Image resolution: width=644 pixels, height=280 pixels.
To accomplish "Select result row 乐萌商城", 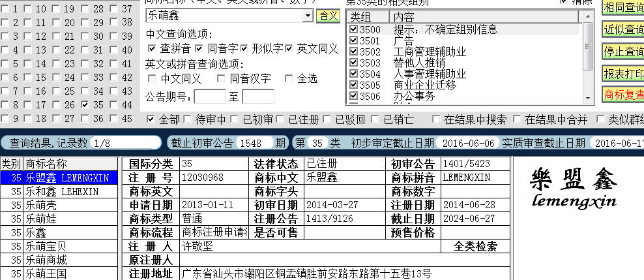I will coord(59,260).
